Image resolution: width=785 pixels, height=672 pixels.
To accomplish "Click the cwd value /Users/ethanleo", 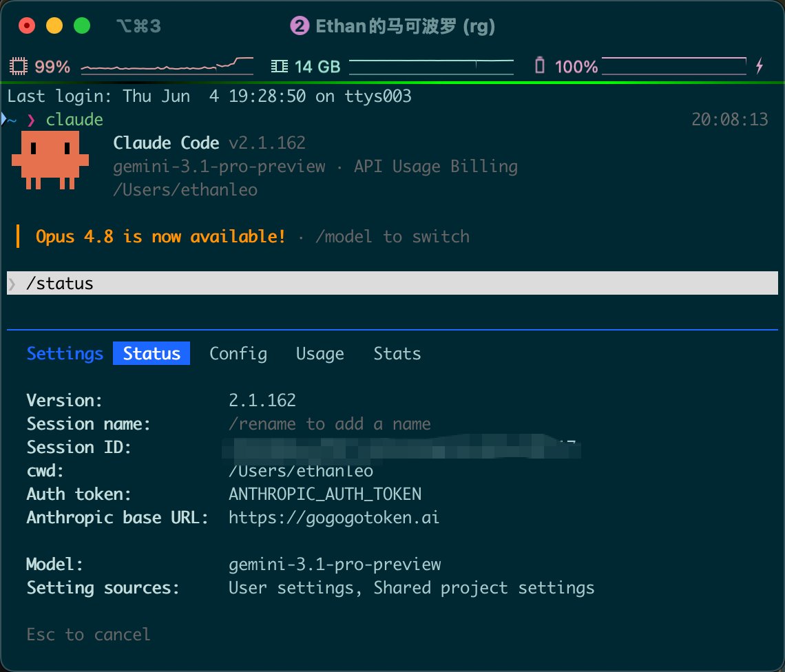I will [x=300, y=471].
